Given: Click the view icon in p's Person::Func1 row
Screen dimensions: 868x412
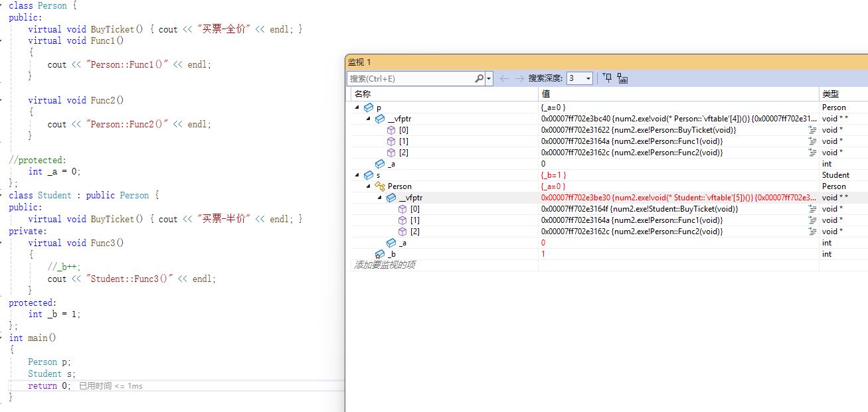Looking at the screenshot, I should click(812, 141).
